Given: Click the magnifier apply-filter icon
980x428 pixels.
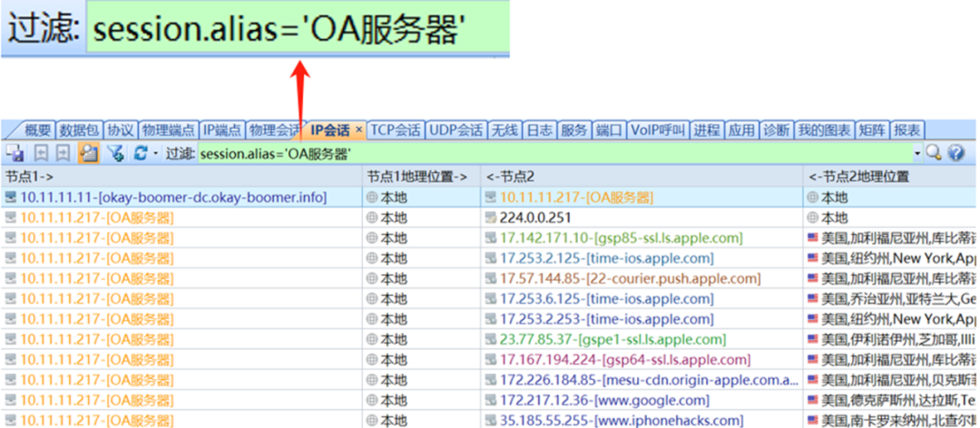Looking at the screenshot, I should point(934,153).
